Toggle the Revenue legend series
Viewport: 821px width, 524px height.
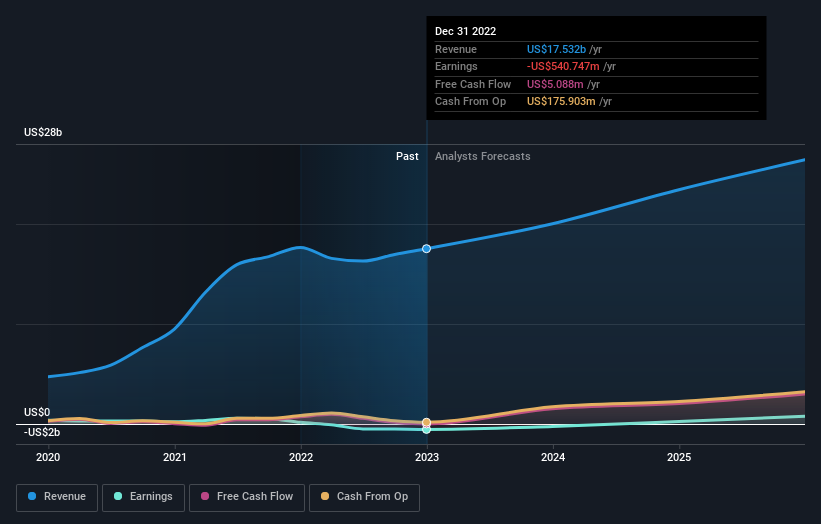coord(57,497)
